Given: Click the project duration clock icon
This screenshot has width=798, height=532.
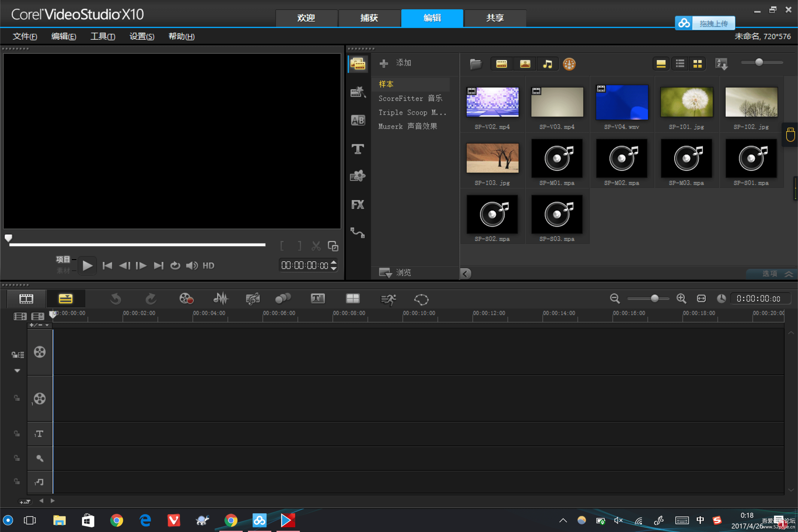Looking at the screenshot, I should point(721,299).
